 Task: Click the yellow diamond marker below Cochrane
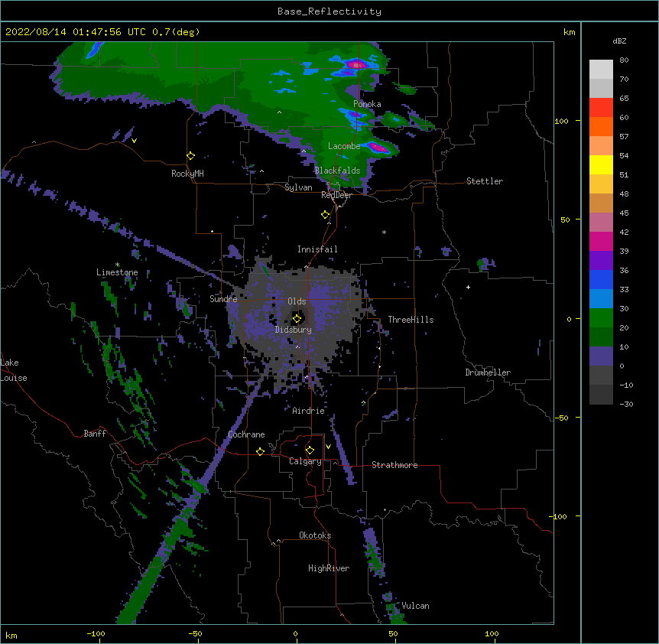260,451
